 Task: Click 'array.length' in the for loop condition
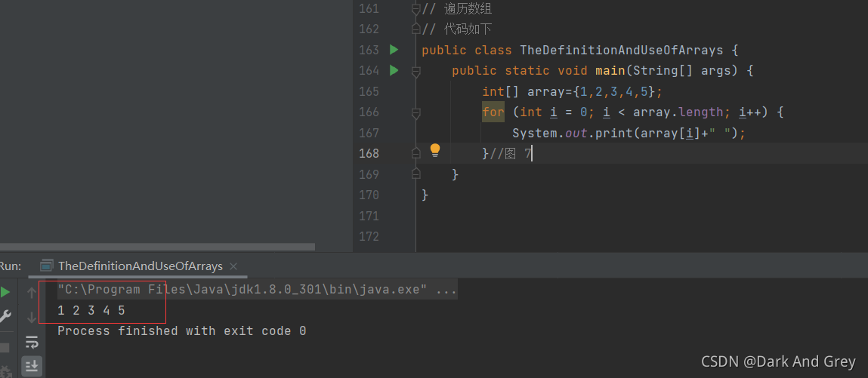678,112
